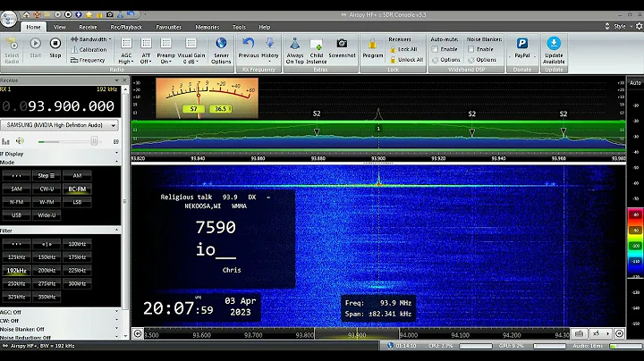Viewport: 644px width, 361px height.
Task: Select the 200kHz filter
Action: point(47,271)
